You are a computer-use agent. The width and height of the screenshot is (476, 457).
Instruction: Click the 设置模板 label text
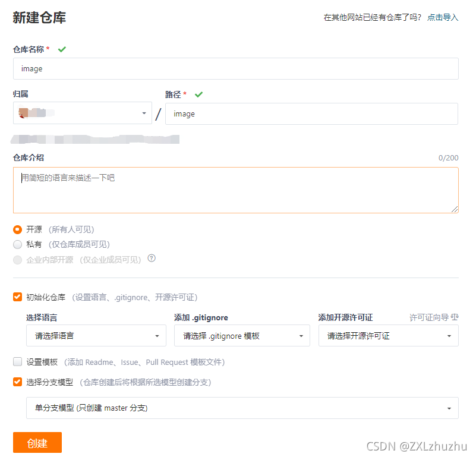coord(42,362)
